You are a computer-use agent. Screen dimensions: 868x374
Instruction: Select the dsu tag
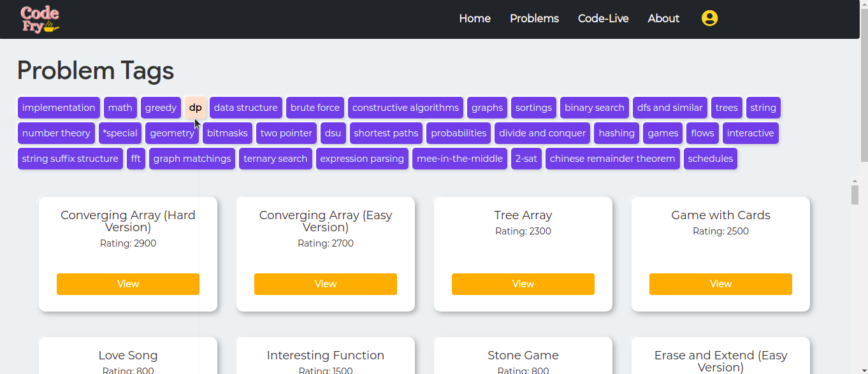333,133
